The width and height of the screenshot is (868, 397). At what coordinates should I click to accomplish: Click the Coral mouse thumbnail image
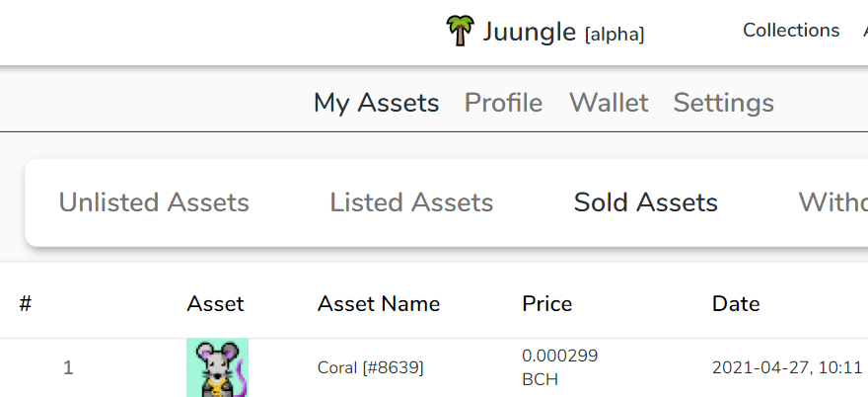point(218,367)
